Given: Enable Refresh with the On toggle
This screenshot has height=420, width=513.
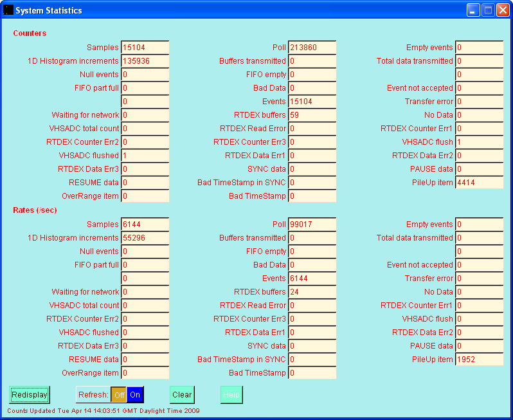Looking at the screenshot, I should (135, 395).
